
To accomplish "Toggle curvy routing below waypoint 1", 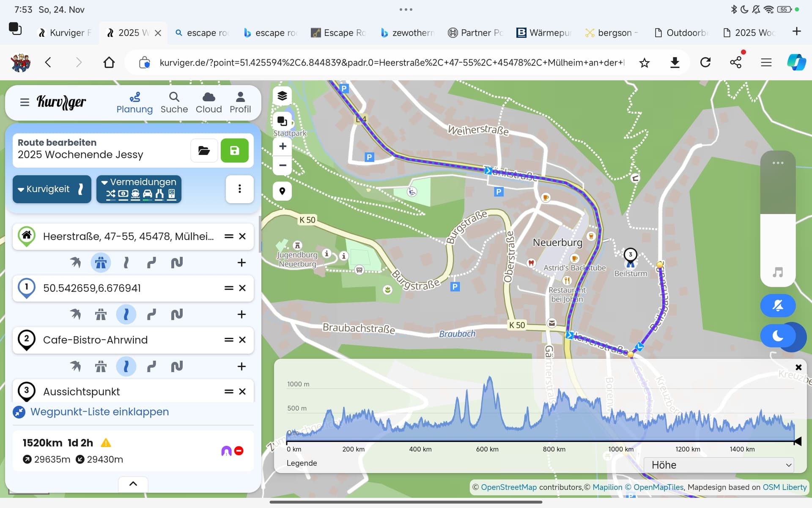I will click(126, 314).
